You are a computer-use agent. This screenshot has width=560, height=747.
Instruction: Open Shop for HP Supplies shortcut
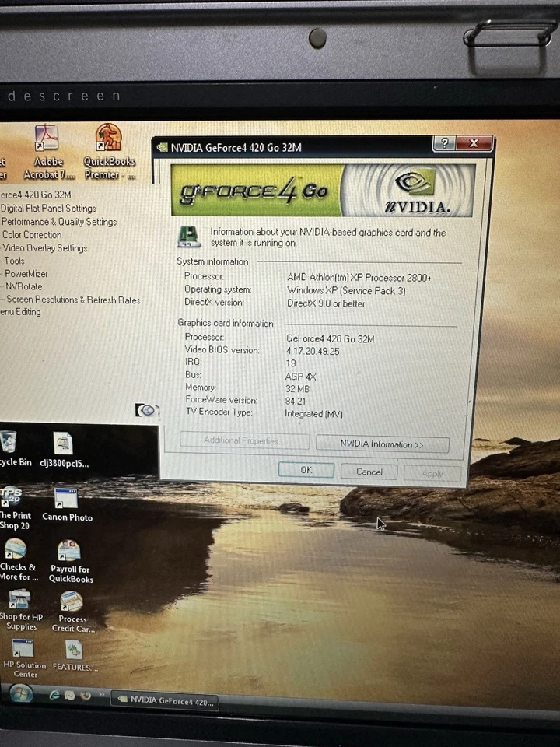[x=20, y=610]
